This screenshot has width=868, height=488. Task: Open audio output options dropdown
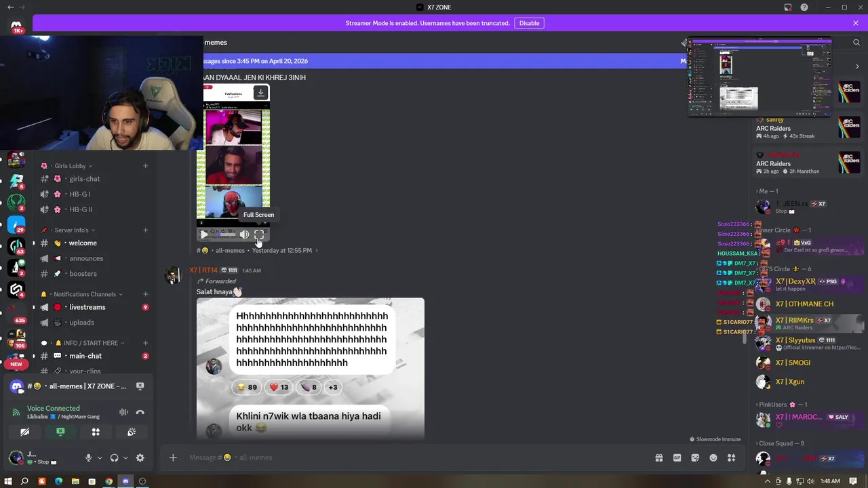pos(125,458)
